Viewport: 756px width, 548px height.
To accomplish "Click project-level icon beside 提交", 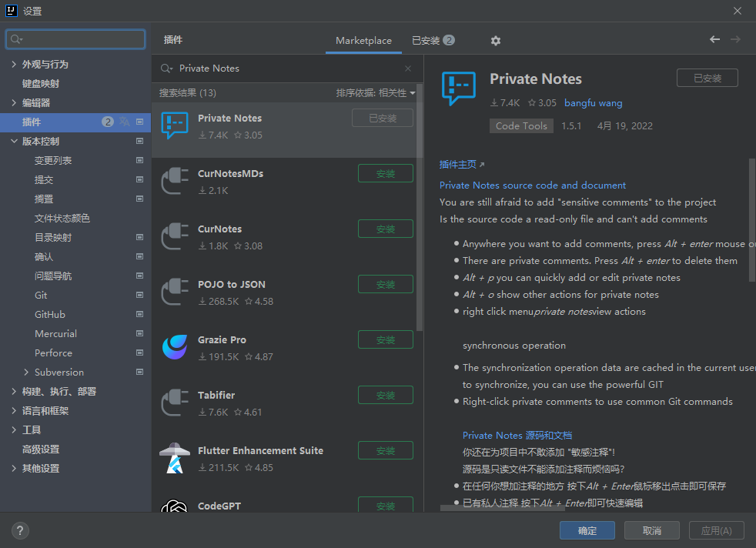I will (140, 180).
